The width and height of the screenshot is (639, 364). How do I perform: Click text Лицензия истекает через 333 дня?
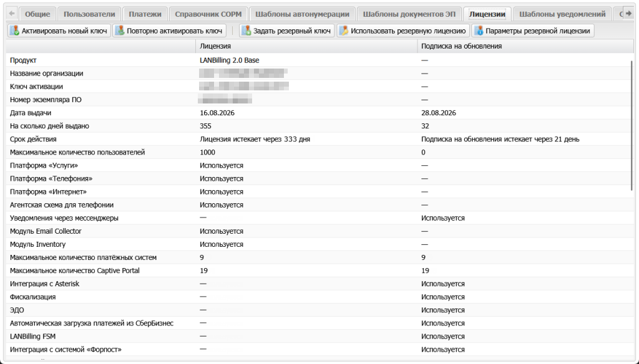(255, 139)
